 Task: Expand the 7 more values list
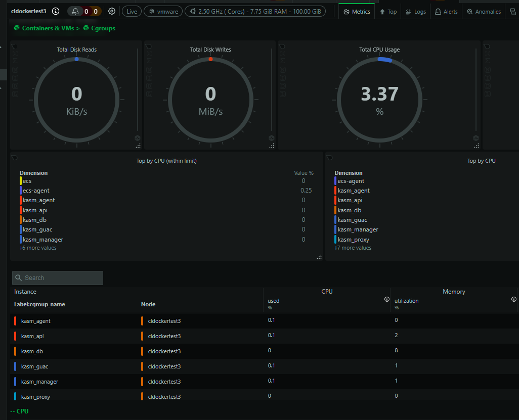tap(353, 248)
